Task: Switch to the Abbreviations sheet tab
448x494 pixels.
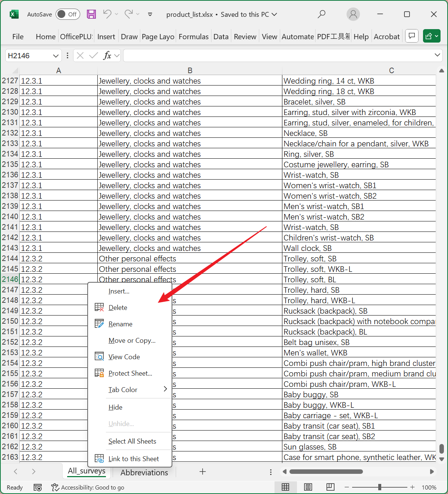Action: coord(144,472)
